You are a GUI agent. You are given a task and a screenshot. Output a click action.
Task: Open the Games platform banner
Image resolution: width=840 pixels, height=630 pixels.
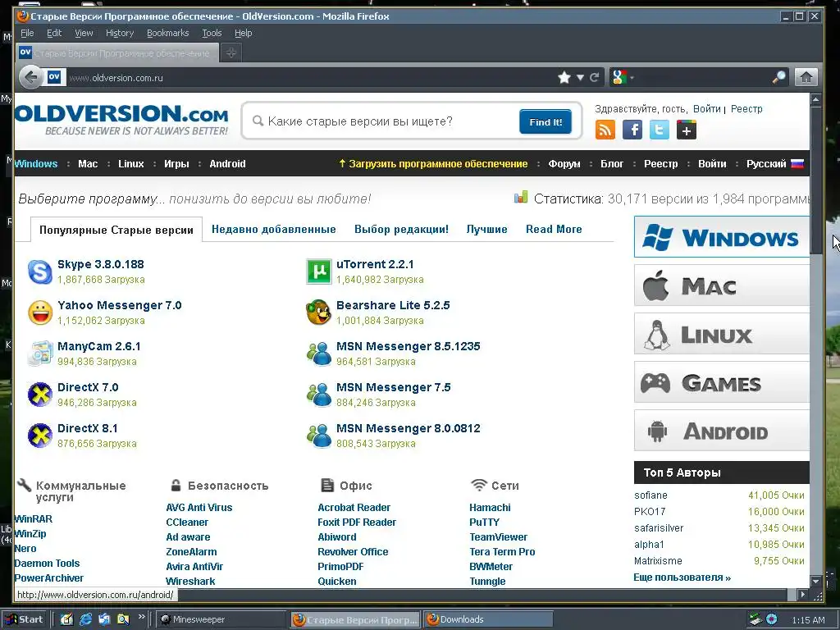coord(722,382)
